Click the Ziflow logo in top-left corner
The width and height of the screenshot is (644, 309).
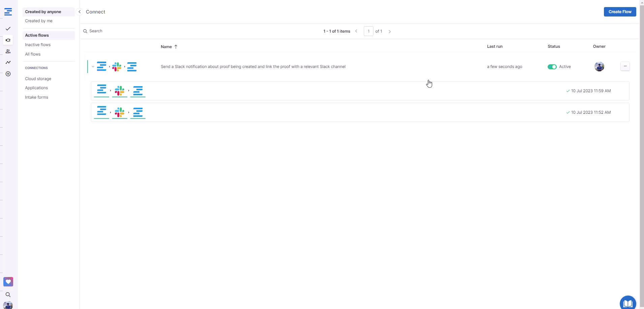(x=8, y=12)
